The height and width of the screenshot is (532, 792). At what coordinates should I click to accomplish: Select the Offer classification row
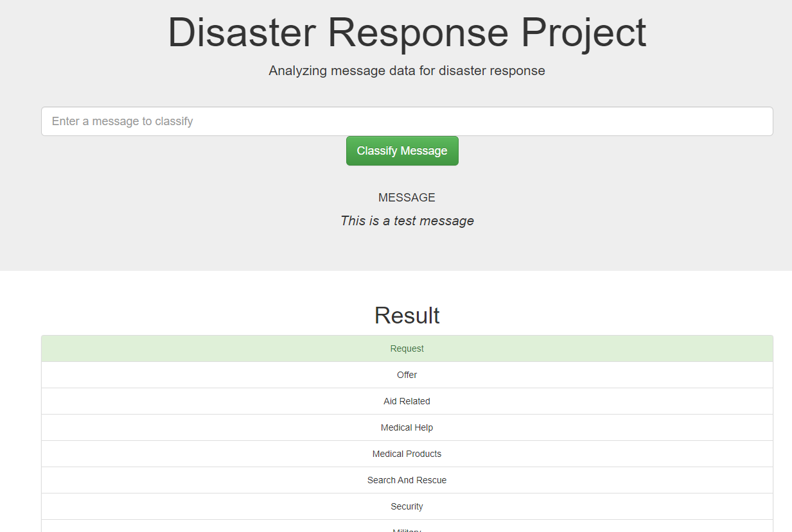coord(407,375)
